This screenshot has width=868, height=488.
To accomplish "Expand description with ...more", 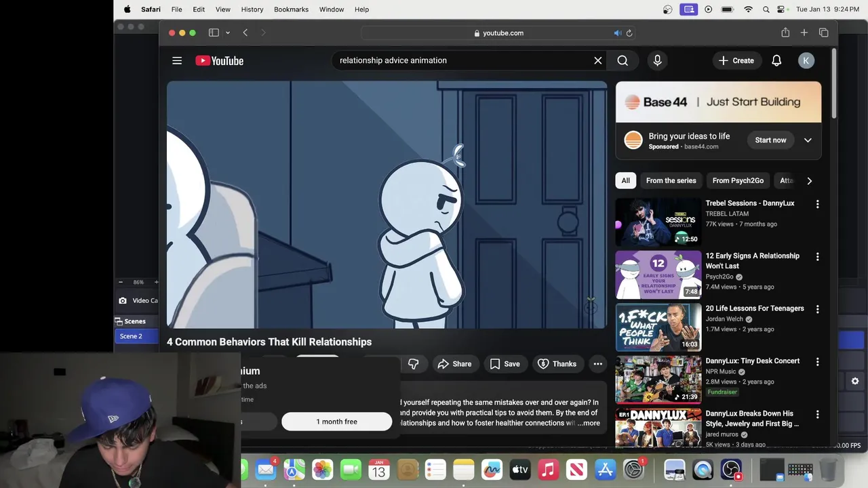I will (589, 423).
